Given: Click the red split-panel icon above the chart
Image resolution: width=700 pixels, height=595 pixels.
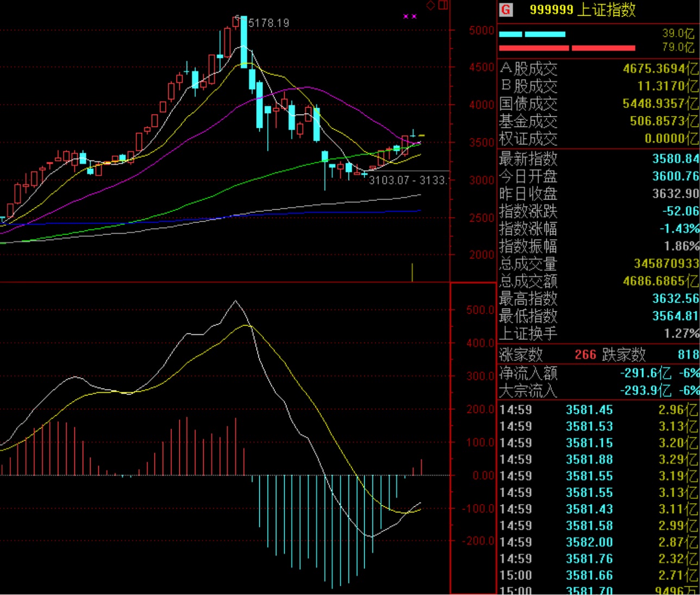Looking at the screenshot, I should 443,5.
